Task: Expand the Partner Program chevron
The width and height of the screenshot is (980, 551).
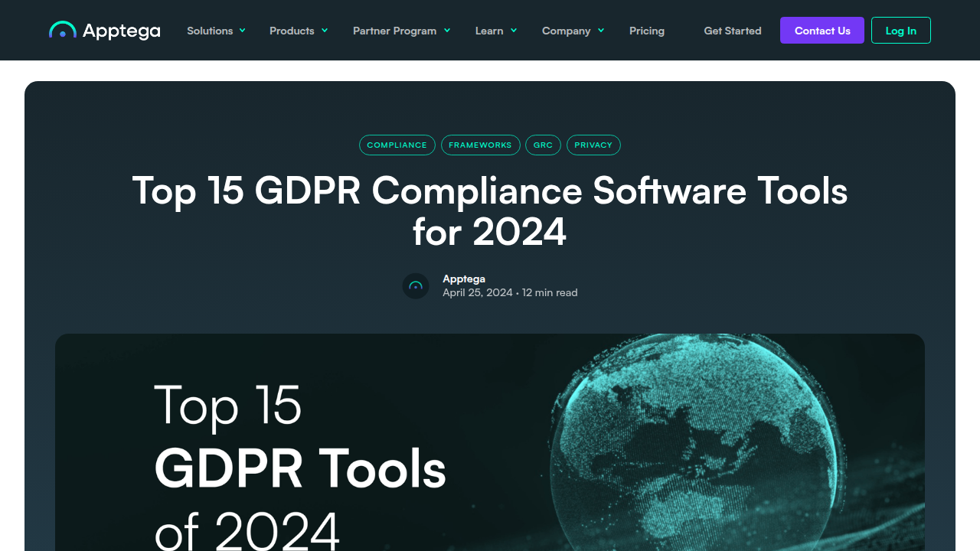Action: (x=447, y=31)
